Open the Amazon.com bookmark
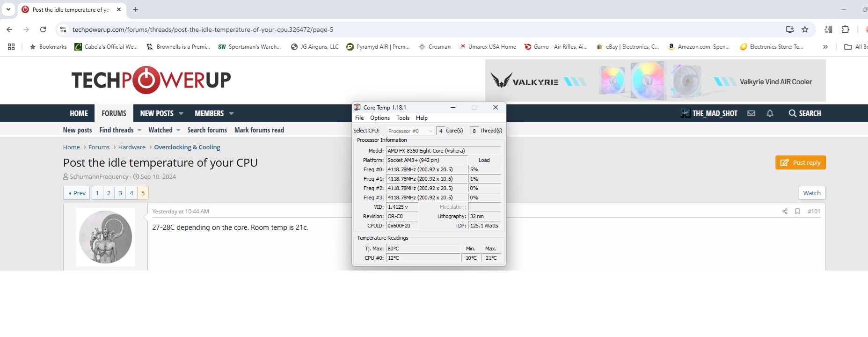Image resolution: width=868 pixels, height=337 pixels. pyautogui.click(x=699, y=47)
